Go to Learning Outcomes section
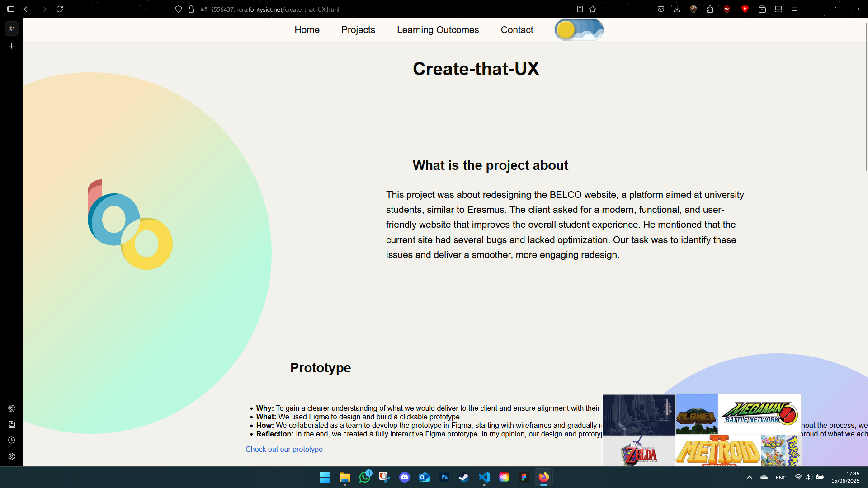Screen dimensions: 868x488 pos(438,30)
